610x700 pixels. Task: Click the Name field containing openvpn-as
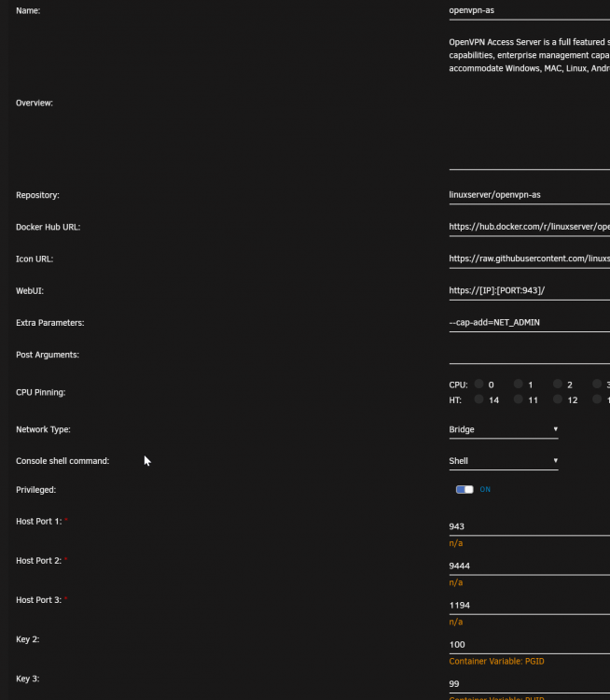[x=529, y=10]
